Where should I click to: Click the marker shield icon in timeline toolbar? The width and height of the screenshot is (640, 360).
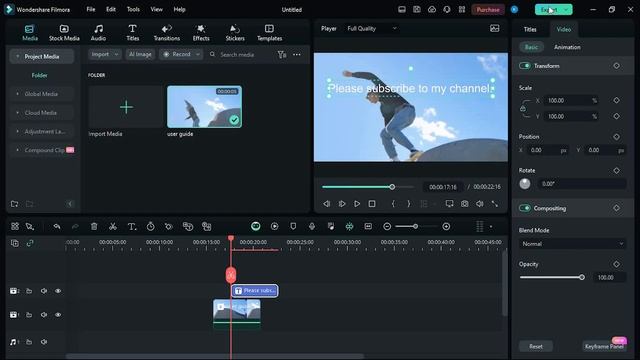click(x=293, y=226)
